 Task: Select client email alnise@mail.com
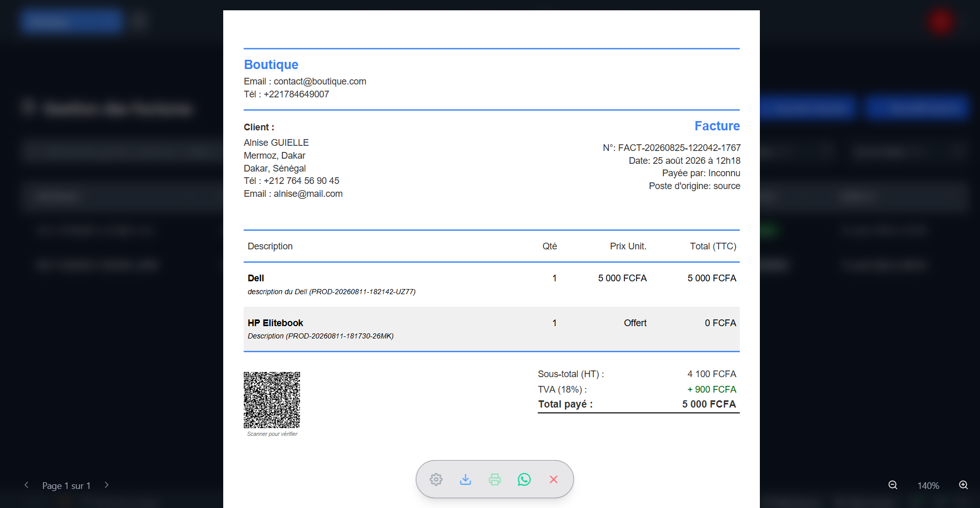tap(308, 194)
